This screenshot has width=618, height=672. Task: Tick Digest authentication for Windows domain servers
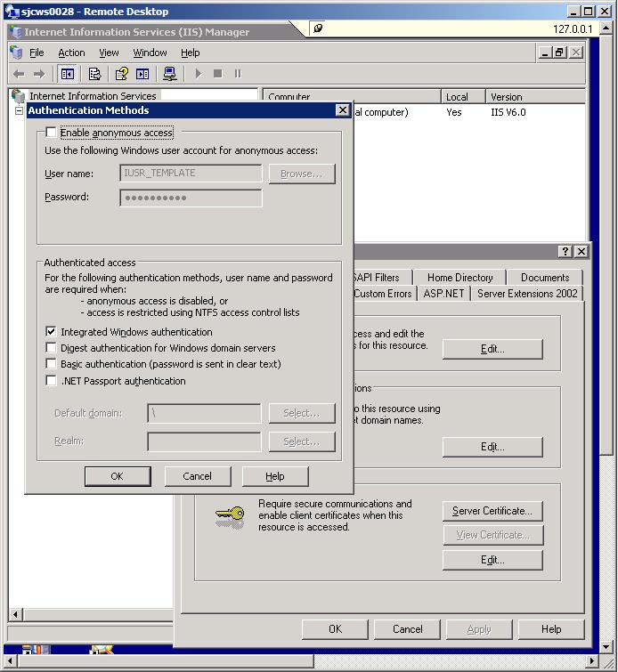pyautogui.click(x=52, y=348)
